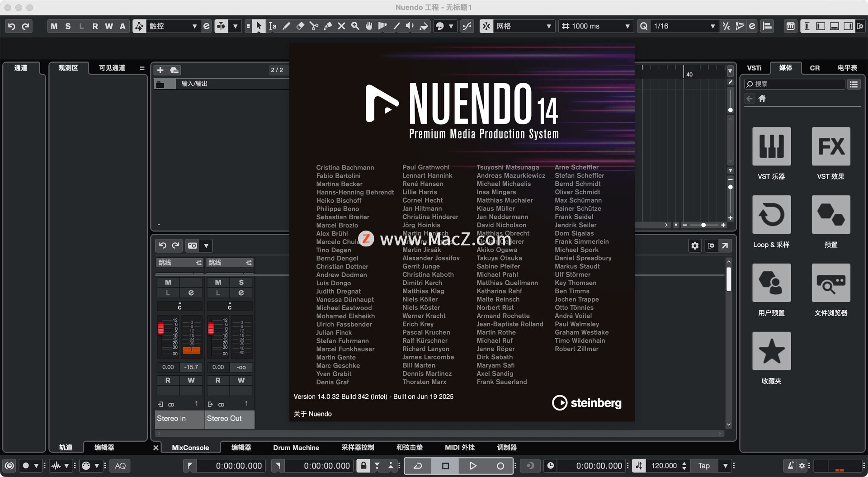Mute the Stereo In channel

(x=168, y=282)
